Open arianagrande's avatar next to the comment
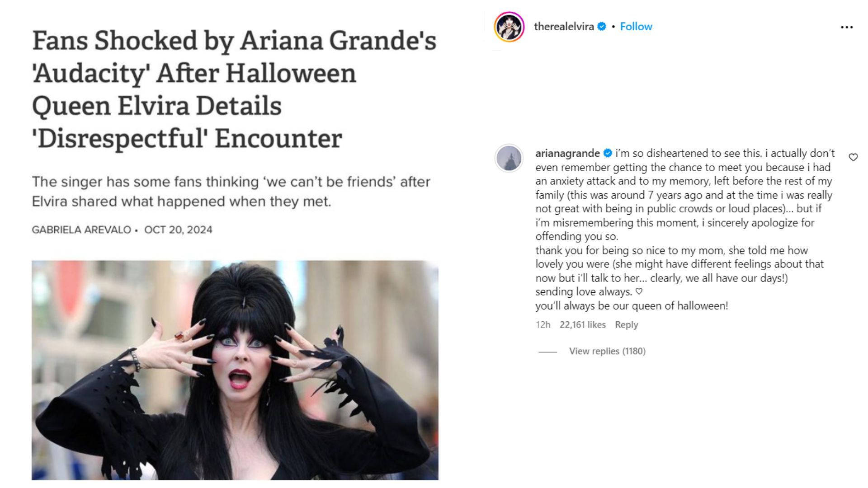868x488 pixels. [x=509, y=158]
